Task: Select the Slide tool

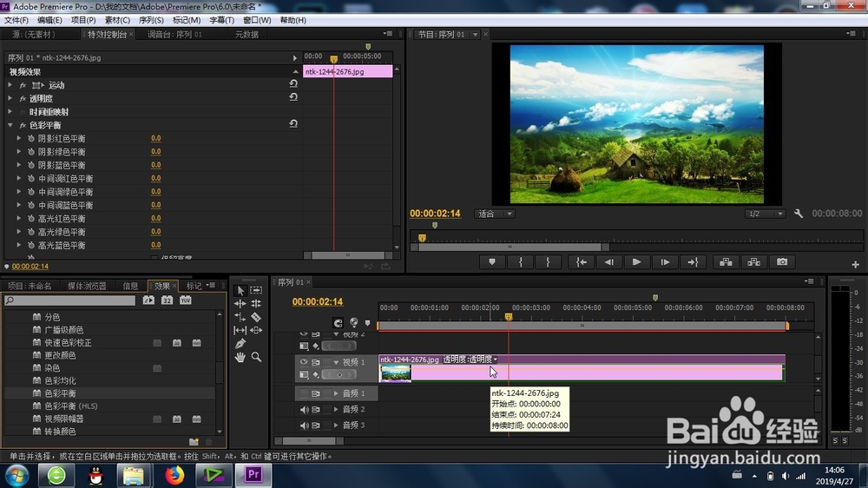Action: 256,330
